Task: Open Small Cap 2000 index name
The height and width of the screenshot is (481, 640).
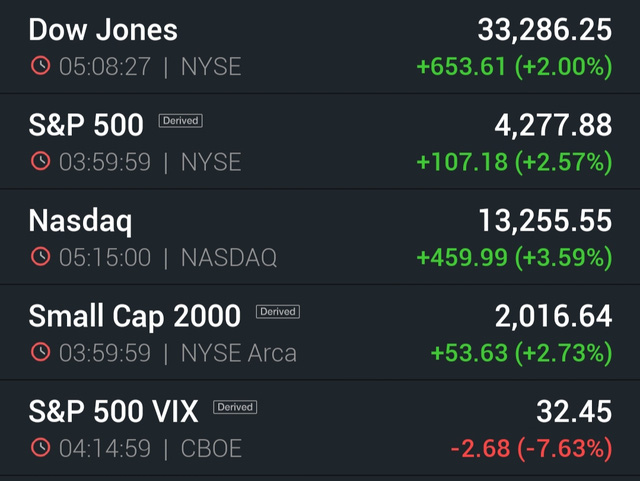Action: (x=135, y=316)
